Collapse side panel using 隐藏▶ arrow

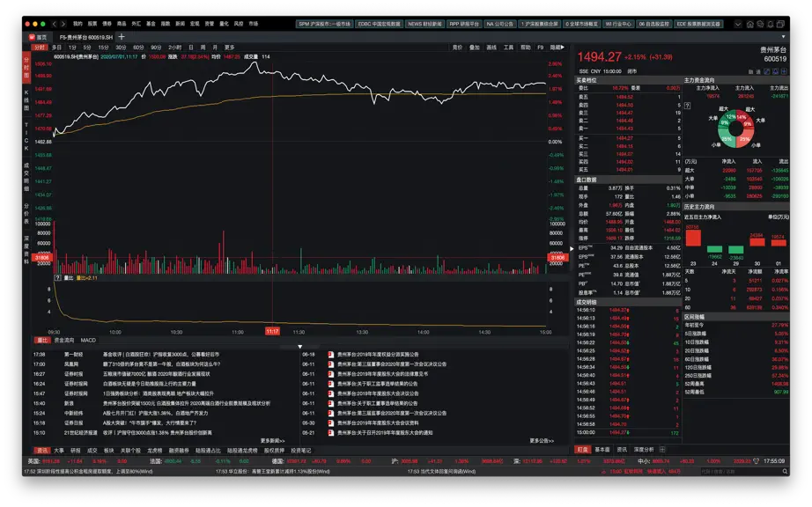tap(557, 47)
